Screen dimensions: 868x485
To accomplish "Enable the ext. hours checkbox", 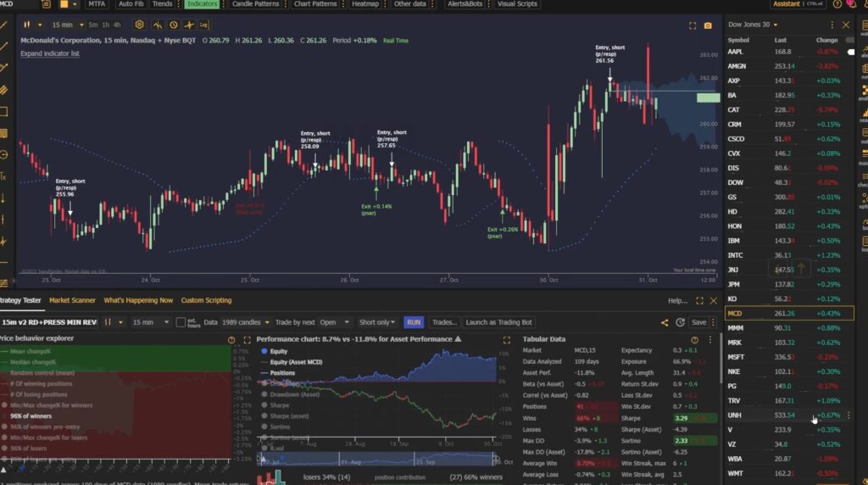I will click(181, 322).
